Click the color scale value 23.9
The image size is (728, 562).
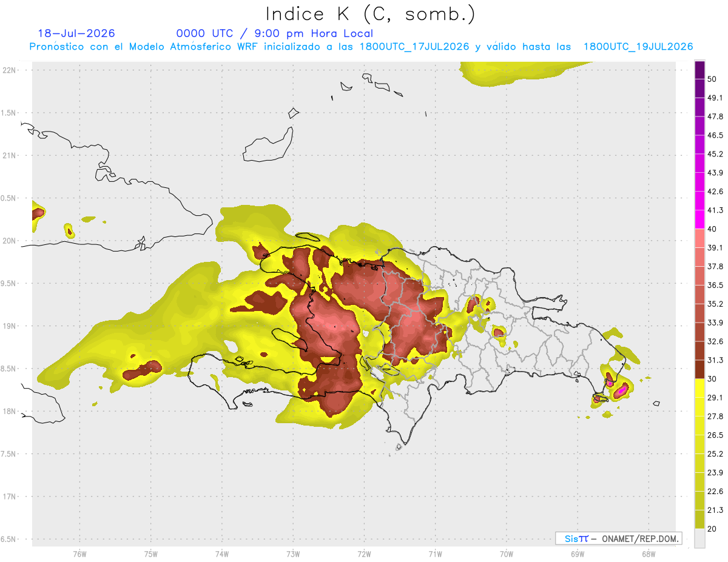tap(715, 473)
